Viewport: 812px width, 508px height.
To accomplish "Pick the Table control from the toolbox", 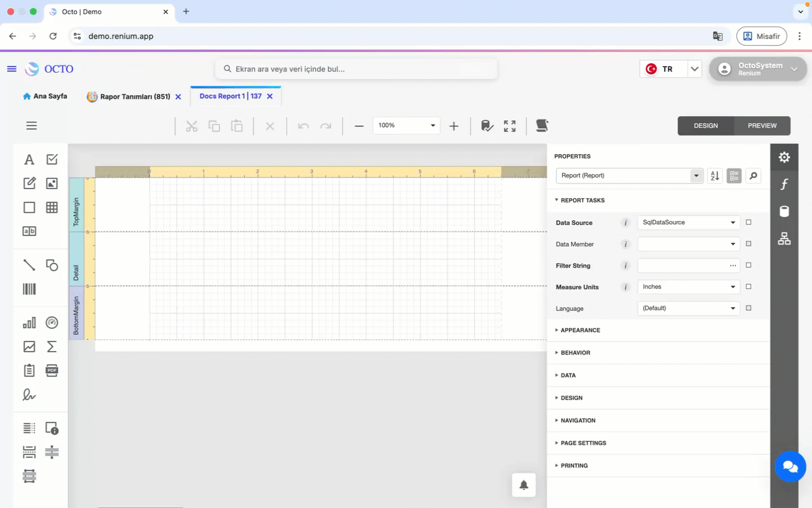I will pyautogui.click(x=52, y=207).
